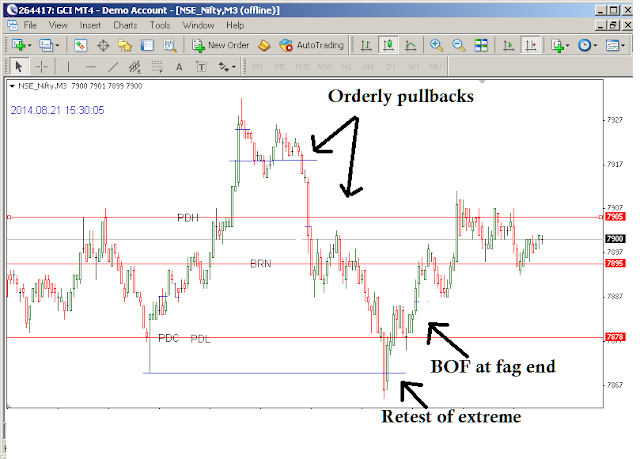Toggle Chart Shift from right border
640x459 pixels.
pyautogui.click(x=531, y=45)
